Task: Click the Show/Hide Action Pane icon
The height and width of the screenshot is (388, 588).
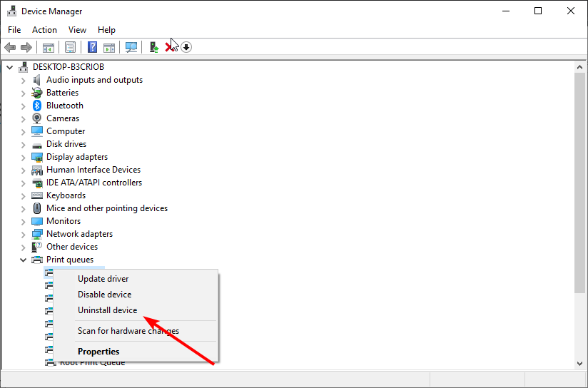Action: [109, 48]
